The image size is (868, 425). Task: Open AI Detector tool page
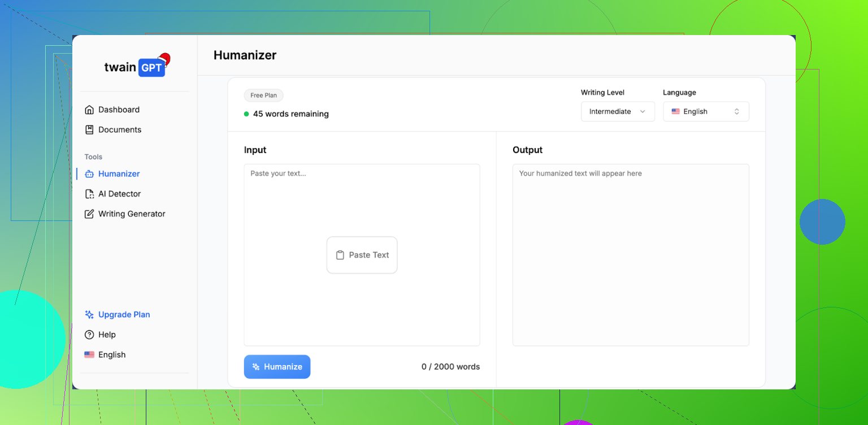119,194
